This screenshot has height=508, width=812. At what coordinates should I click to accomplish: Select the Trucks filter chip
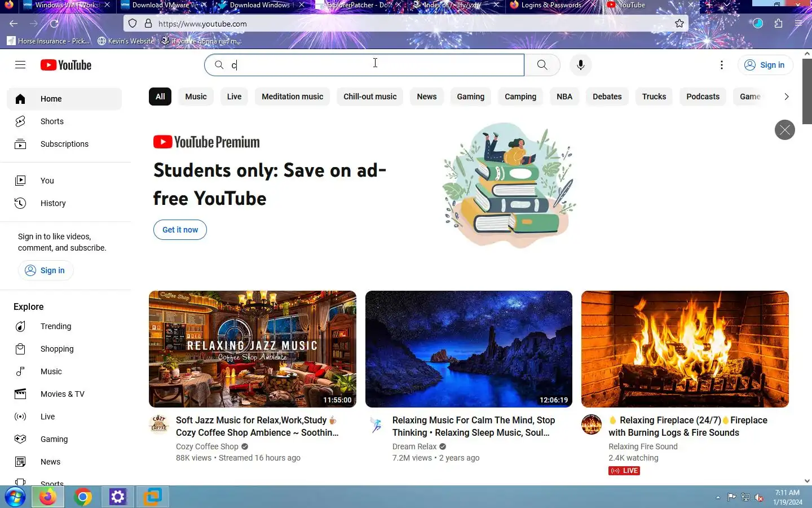(654, 97)
